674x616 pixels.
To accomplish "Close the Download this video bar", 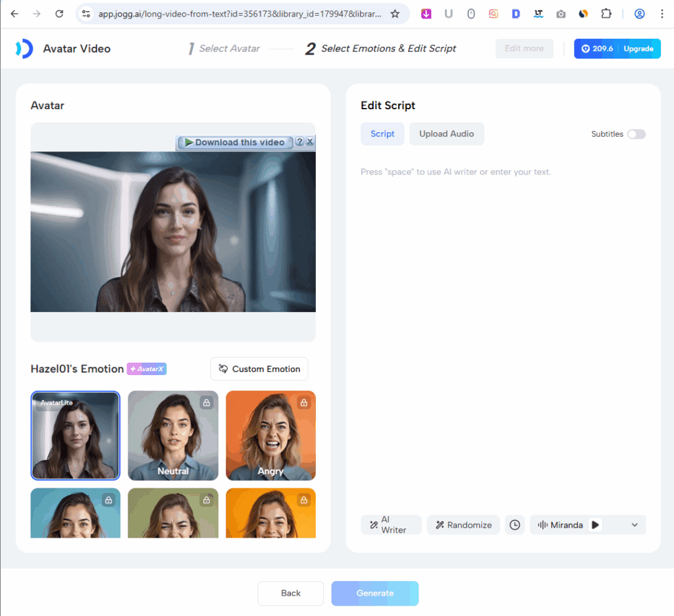I will [310, 142].
